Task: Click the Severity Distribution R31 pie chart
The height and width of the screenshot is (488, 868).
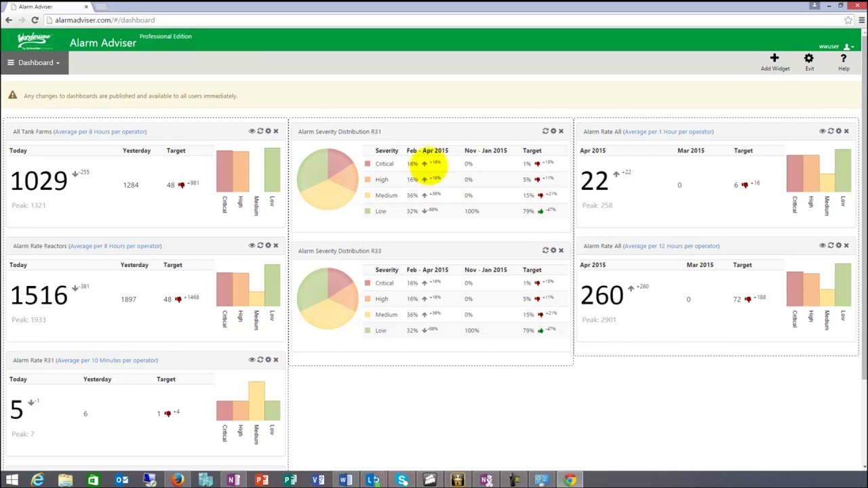Action: [x=328, y=179]
